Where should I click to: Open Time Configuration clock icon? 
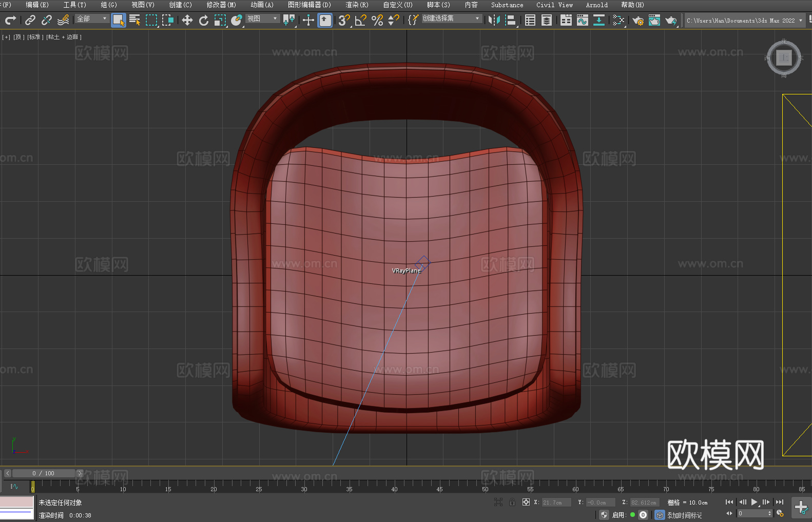(780, 513)
